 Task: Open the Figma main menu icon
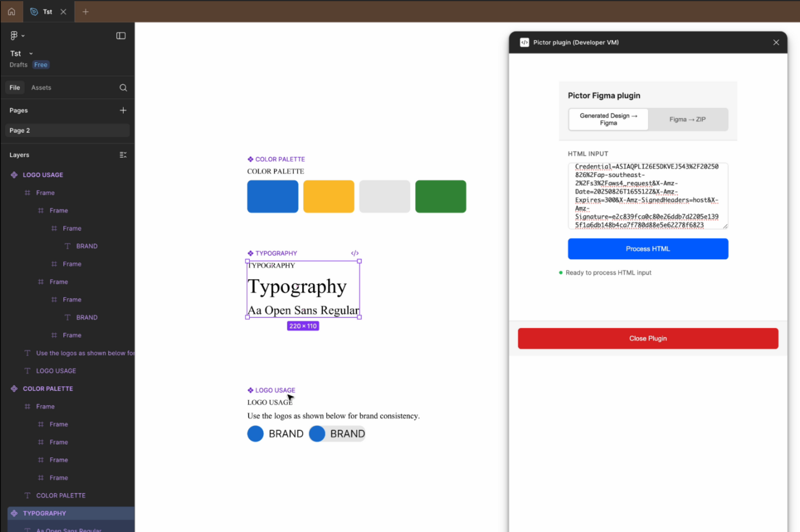(15, 36)
